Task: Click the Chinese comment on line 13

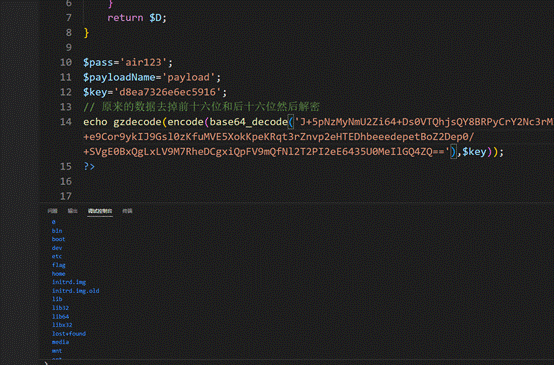Action: (201, 107)
